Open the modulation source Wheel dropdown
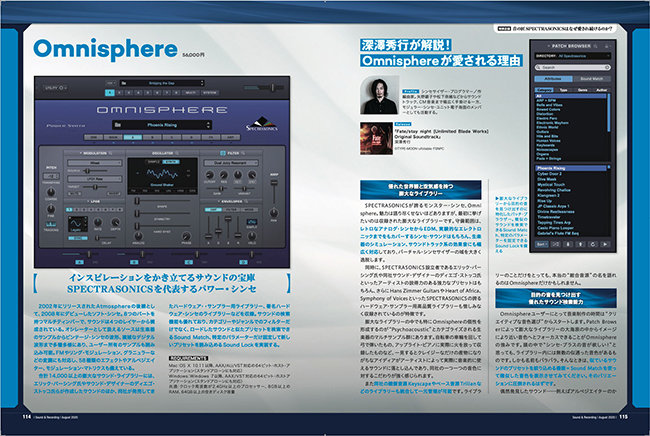Screen dimensions: 650x436 click(95, 163)
